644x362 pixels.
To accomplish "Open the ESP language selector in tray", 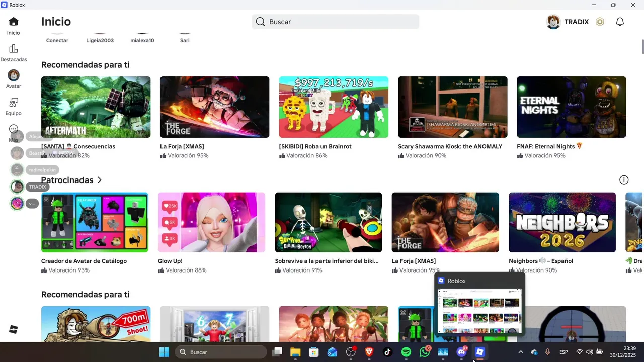I will coord(564,352).
